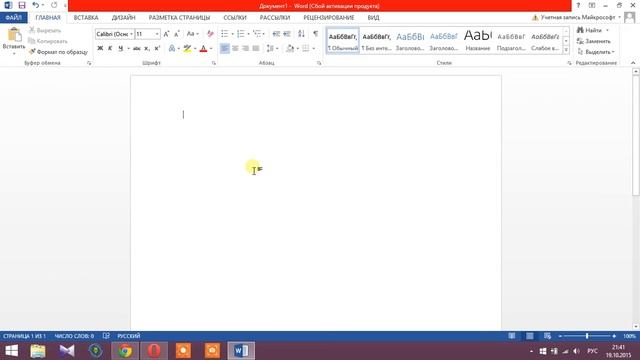Apply yellow text highlight color
Screen dimensions: 640x360
click(187, 49)
